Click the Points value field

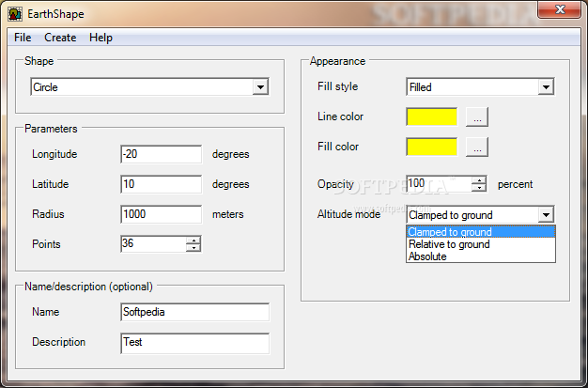pos(153,244)
